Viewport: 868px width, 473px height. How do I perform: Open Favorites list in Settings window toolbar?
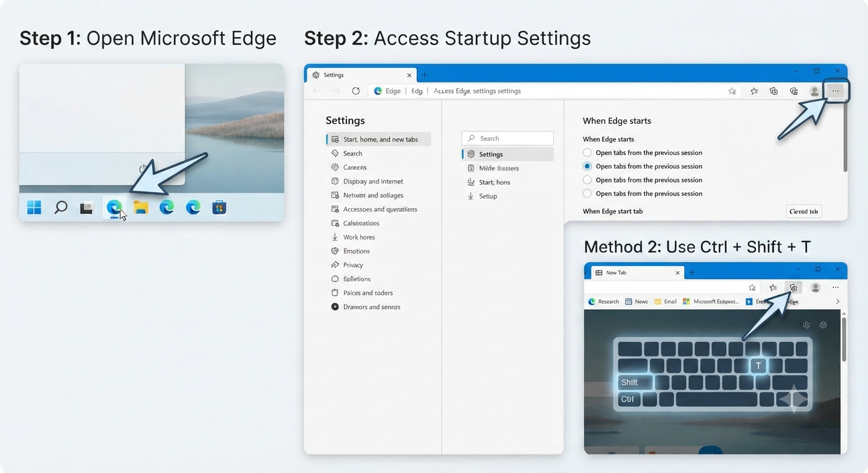pos(754,91)
